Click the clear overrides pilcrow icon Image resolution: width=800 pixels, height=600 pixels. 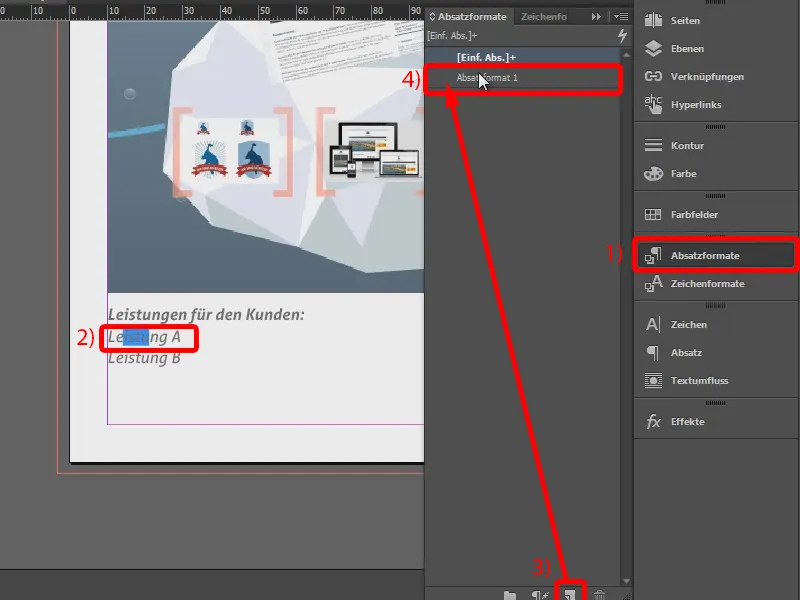tap(540, 595)
